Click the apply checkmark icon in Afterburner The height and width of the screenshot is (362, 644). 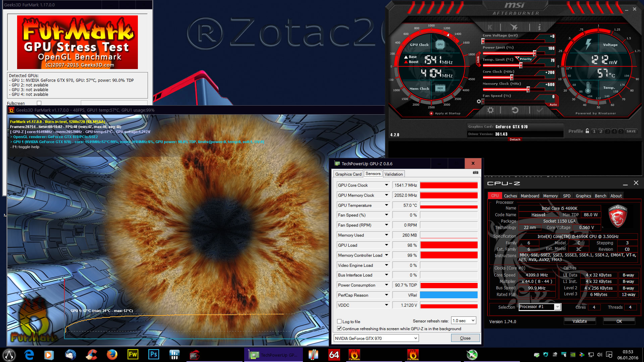540,110
